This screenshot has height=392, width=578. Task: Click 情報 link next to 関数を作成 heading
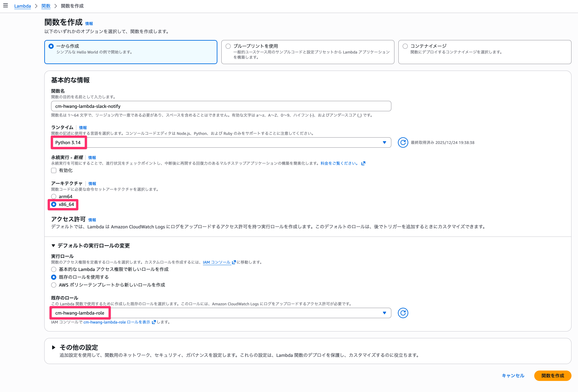tap(89, 24)
